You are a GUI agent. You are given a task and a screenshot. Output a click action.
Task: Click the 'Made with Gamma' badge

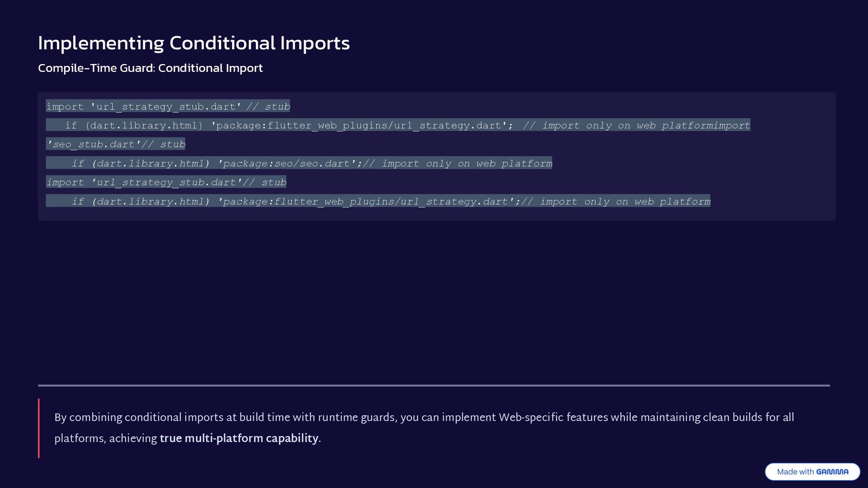tap(812, 472)
